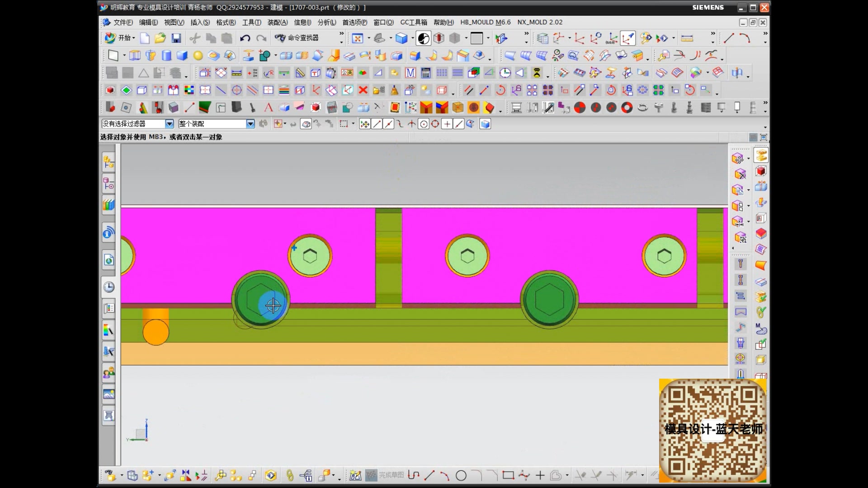Open the GC工具箱 menu
This screenshot has width=868, height=488.
(413, 22)
